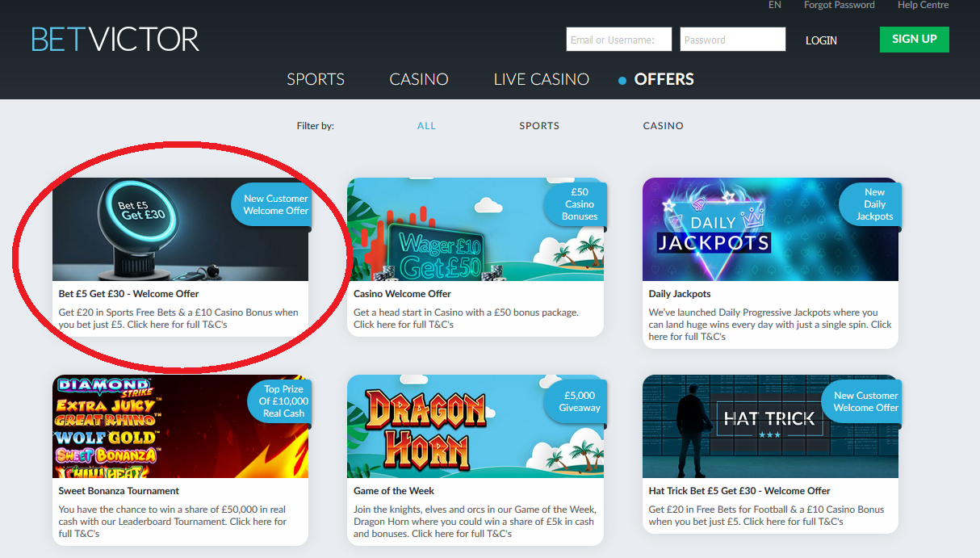The height and width of the screenshot is (558, 980).
Task: Open Bet £5 Get £30 offer image
Action: coord(181,229)
